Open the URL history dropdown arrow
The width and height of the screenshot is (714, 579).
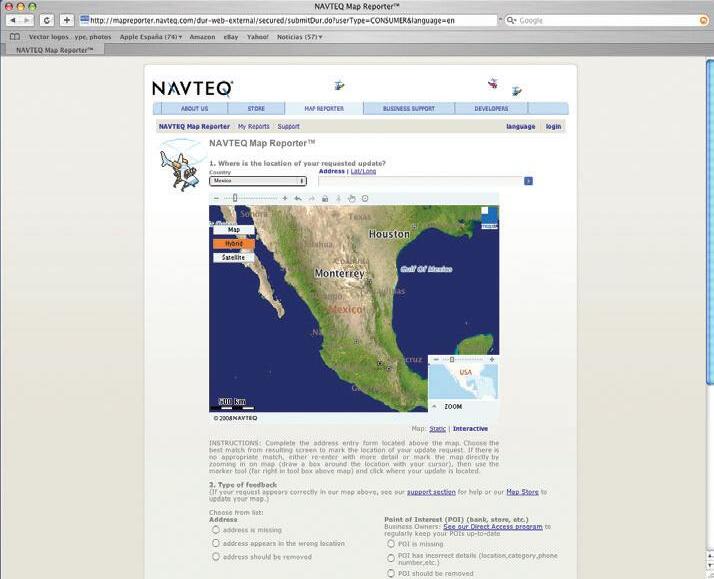click(500, 20)
